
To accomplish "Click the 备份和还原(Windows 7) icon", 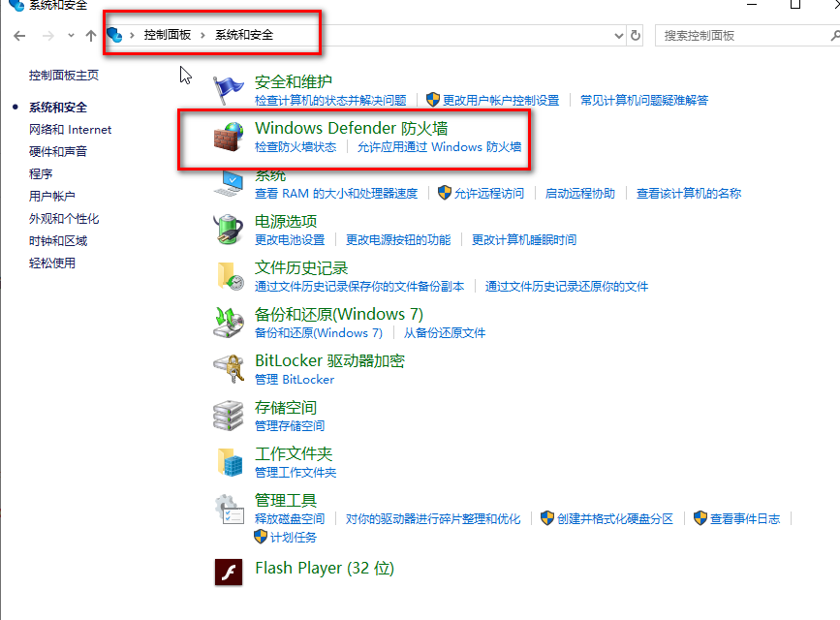I will coord(229,323).
